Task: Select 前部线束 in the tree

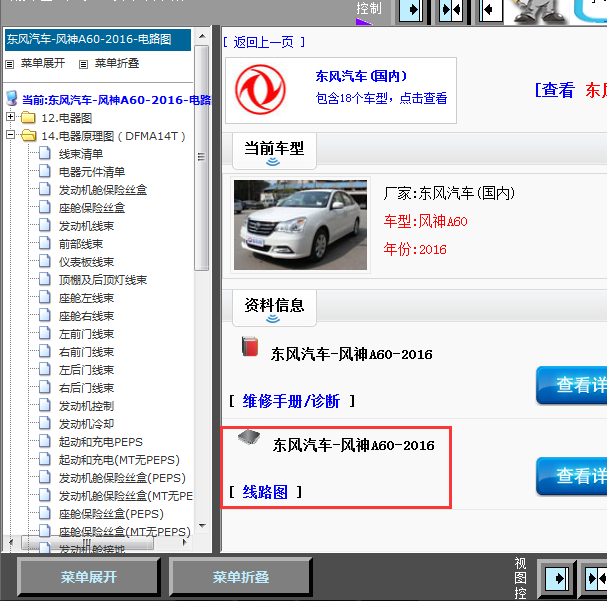Action: click(x=81, y=244)
